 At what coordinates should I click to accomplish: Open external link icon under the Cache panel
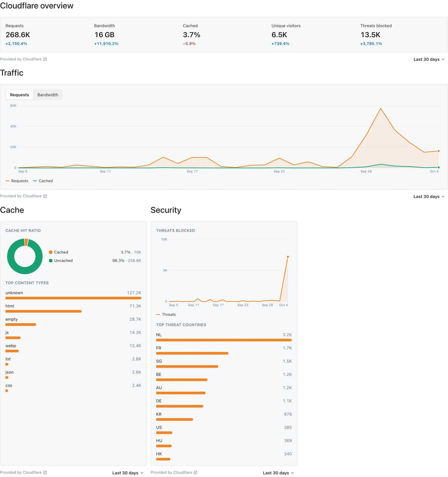[45, 473]
